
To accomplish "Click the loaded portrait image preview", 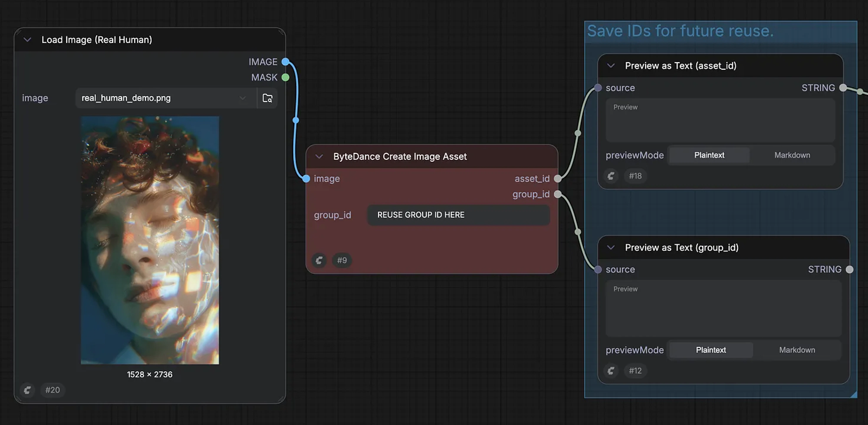I will point(150,240).
